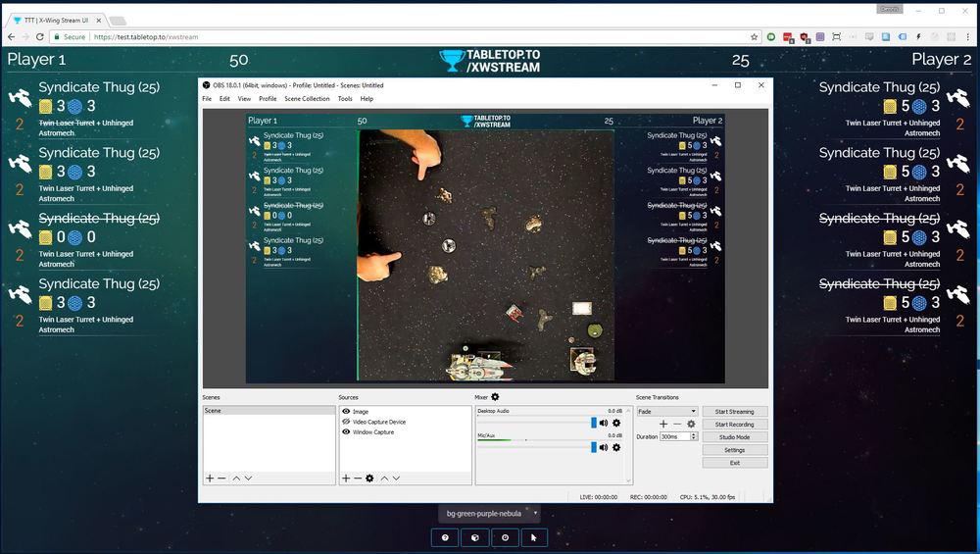Click the Mixer settings gear icon

tap(495, 397)
